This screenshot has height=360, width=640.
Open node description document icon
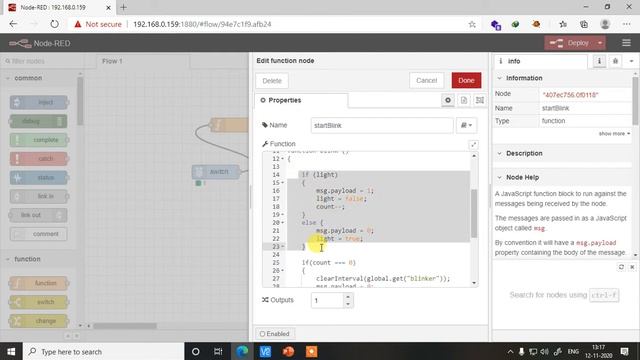464,100
